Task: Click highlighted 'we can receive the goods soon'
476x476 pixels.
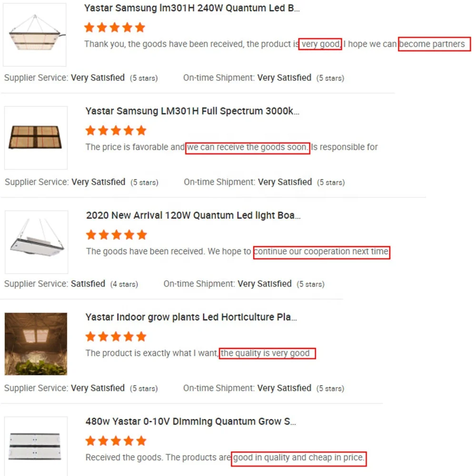Action: click(x=248, y=148)
